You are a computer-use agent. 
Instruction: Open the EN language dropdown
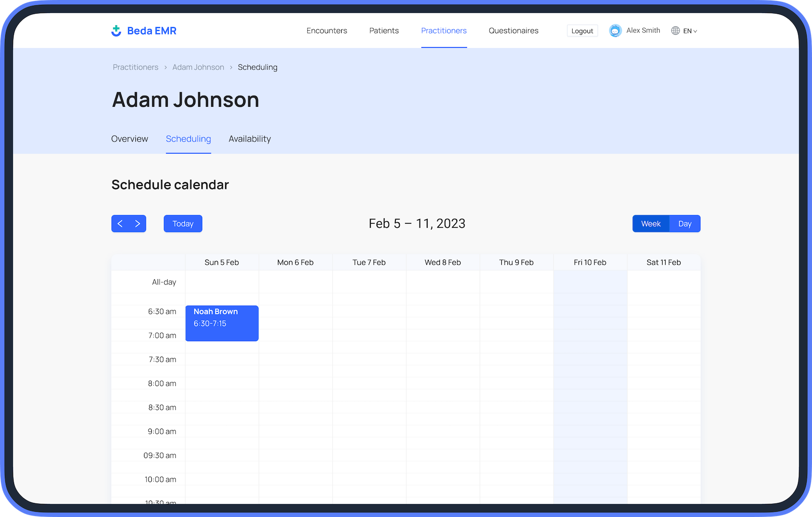coord(688,30)
